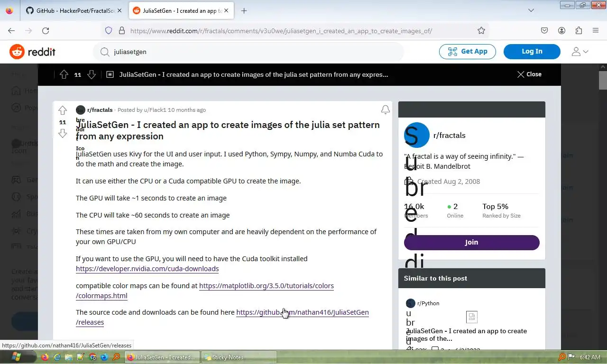607x364 pixels.
Task: Click the Firefox address bar URL
Action: point(281,31)
